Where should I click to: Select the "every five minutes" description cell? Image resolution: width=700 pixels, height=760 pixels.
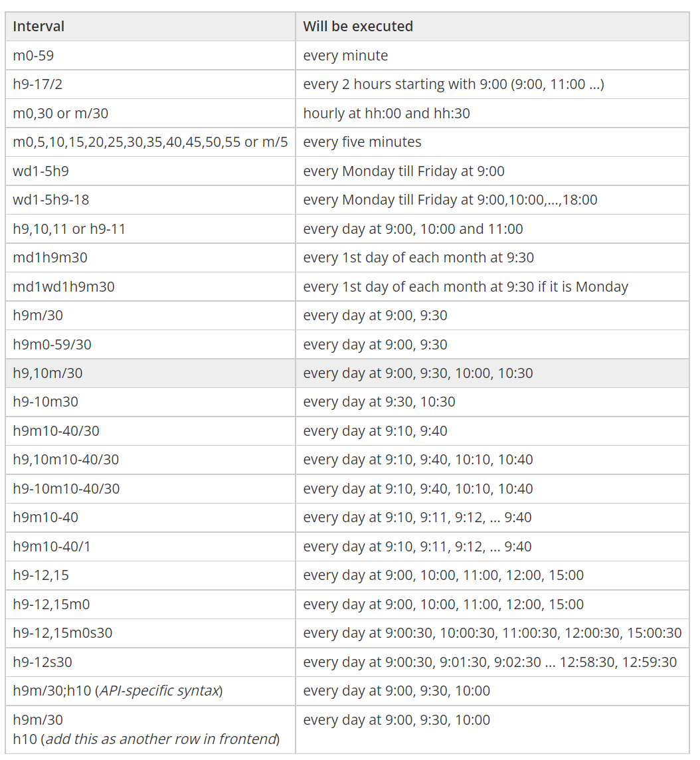tap(362, 142)
